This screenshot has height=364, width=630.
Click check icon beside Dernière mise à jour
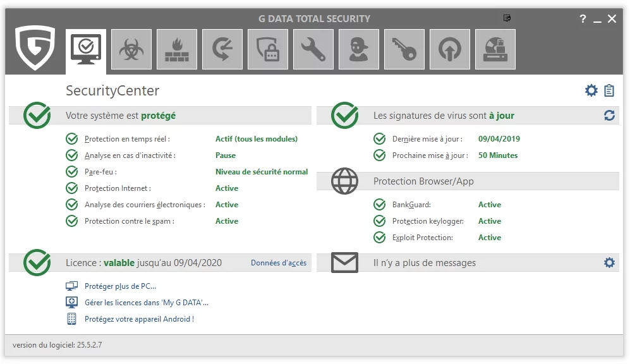(380, 139)
